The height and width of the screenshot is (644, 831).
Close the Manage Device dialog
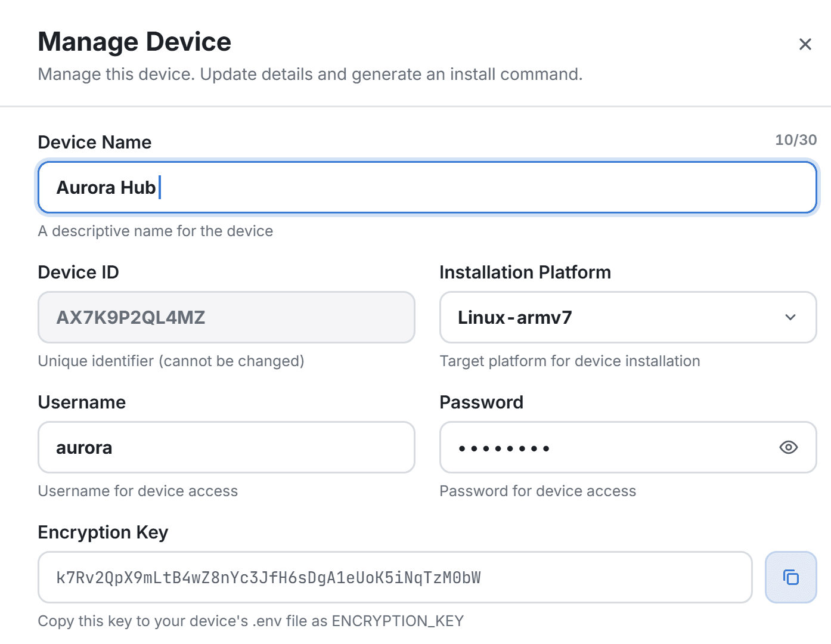click(x=805, y=44)
